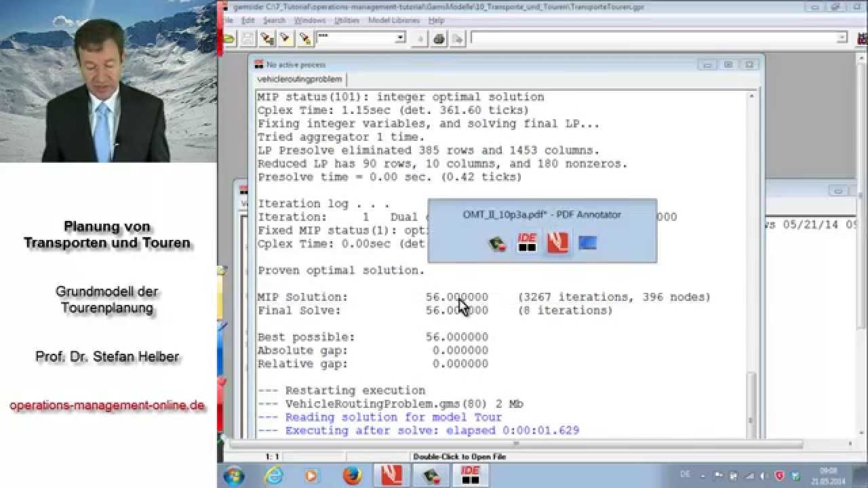Switch to GAMS IDE taskbar button
This screenshot has height=488, width=868.
[470, 476]
